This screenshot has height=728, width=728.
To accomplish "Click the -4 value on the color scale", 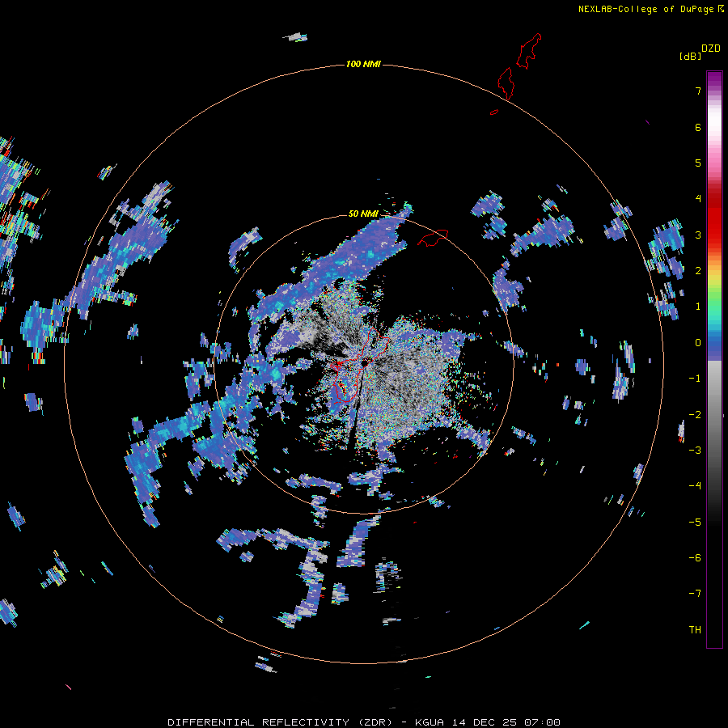I will point(695,486).
